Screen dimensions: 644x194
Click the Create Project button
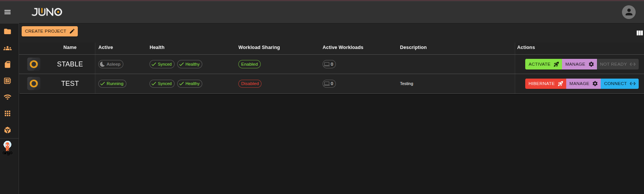[50, 31]
